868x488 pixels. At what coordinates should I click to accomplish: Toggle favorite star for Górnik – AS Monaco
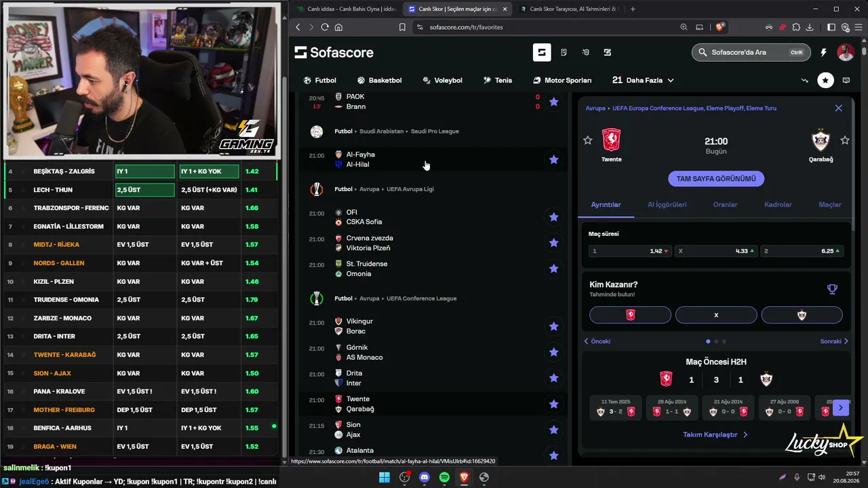(554, 352)
